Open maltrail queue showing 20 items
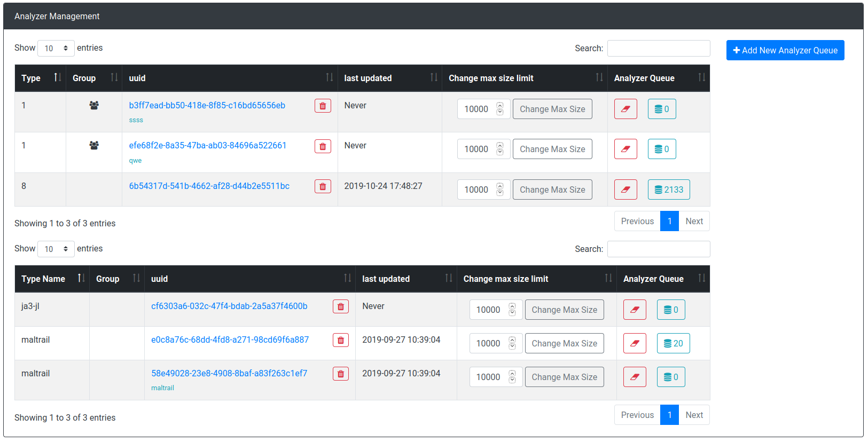This screenshot has height=442, width=868. (x=673, y=343)
